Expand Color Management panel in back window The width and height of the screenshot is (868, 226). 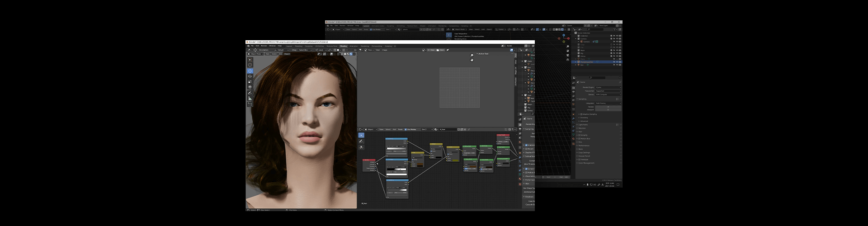(586, 163)
